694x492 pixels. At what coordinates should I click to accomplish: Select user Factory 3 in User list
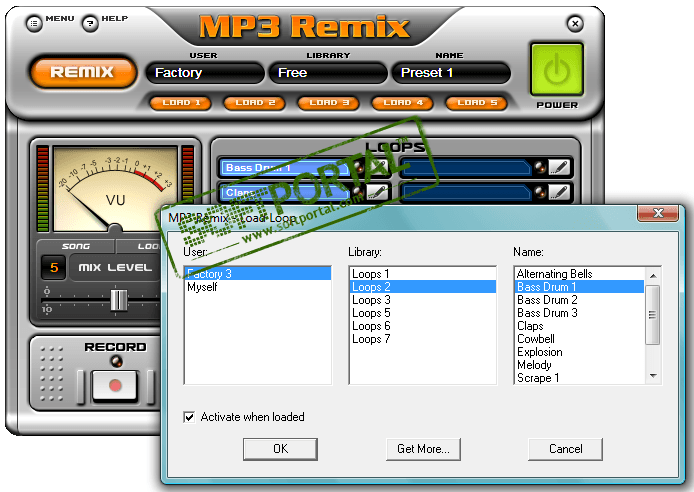click(257, 274)
